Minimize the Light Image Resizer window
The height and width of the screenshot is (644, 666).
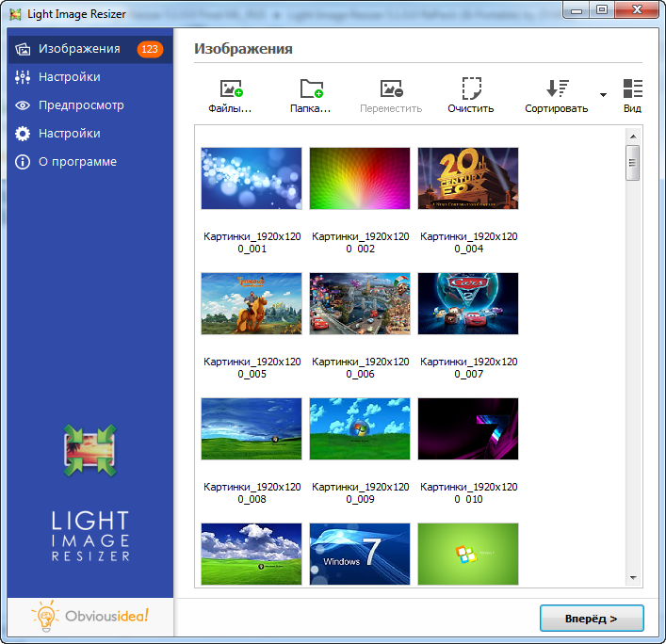tap(577, 9)
